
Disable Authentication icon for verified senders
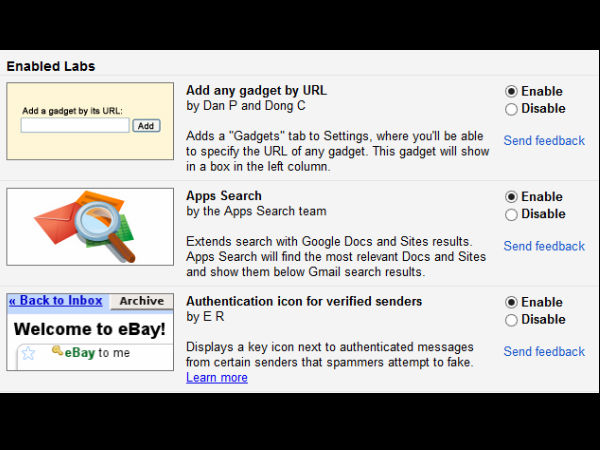click(x=511, y=320)
